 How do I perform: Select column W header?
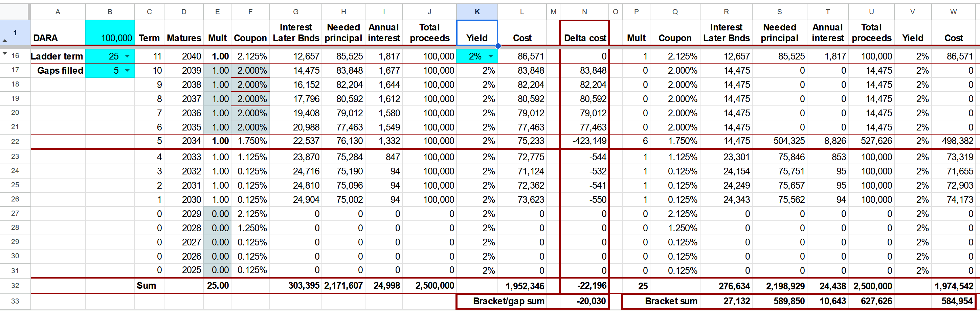pyautogui.click(x=953, y=12)
